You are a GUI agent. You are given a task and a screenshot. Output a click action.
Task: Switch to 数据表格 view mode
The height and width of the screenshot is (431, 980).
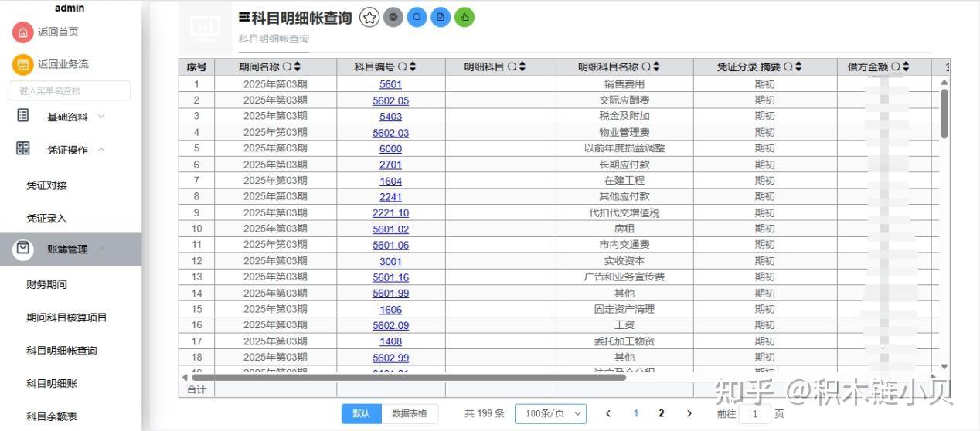click(409, 413)
